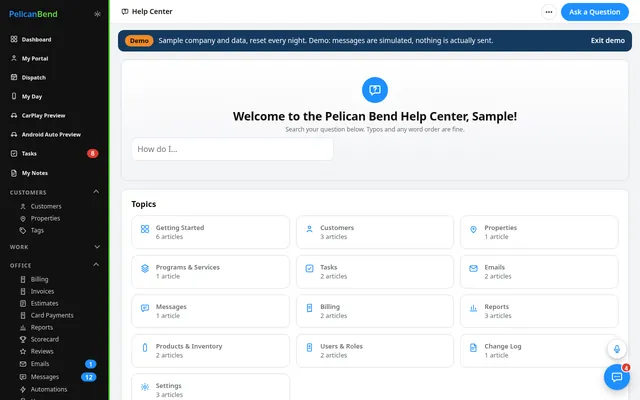
Task: Click the Emails topic envelope icon
Action: pos(473,268)
